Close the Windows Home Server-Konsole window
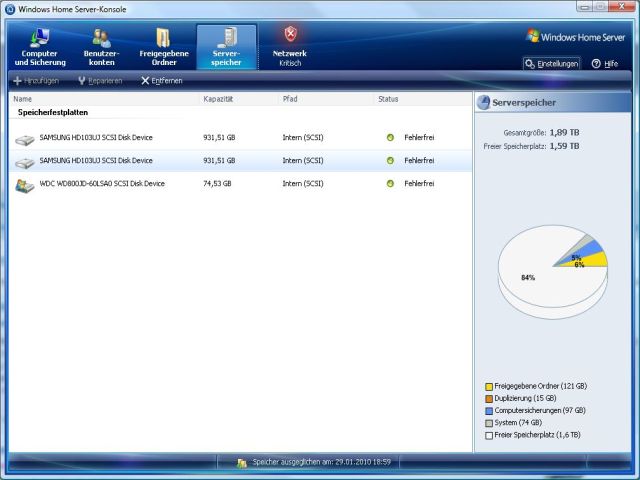This screenshot has height=480, width=640. (x=621, y=6)
